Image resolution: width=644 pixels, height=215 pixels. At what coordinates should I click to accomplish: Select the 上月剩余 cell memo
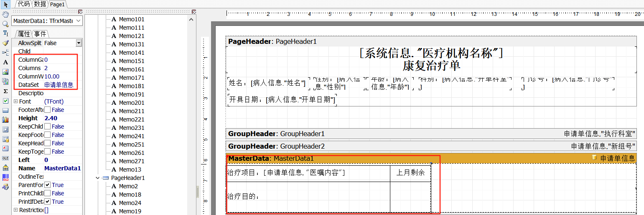click(410, 173)
